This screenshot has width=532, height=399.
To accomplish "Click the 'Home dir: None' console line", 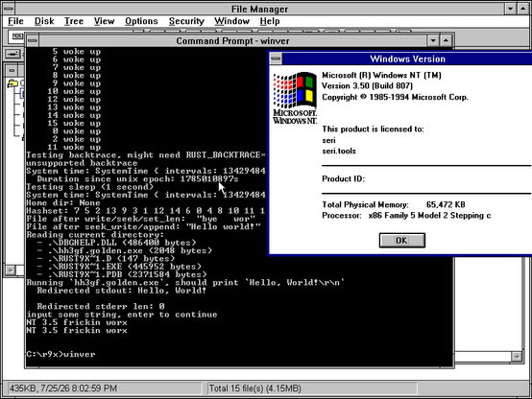I will coord(63,202).
